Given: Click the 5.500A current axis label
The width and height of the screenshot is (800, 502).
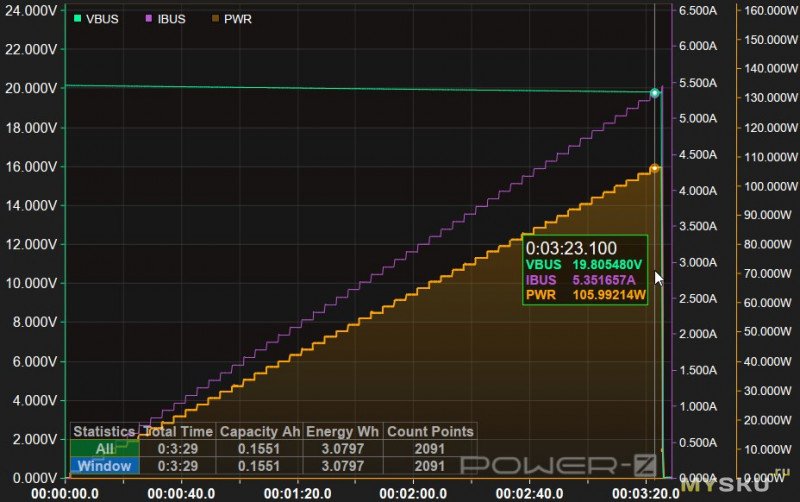Looking at the screenshot, I should click(x=697, y=83).
